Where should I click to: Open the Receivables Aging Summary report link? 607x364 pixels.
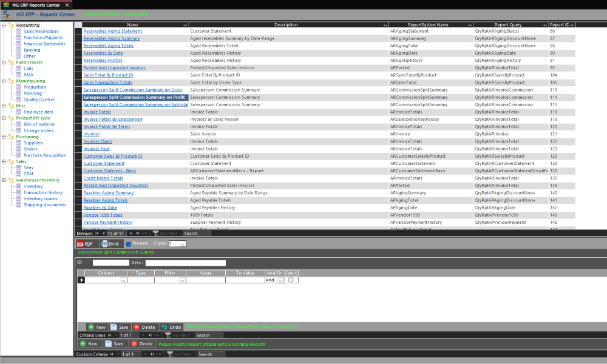pyautogui.click(x=111, y=38)
